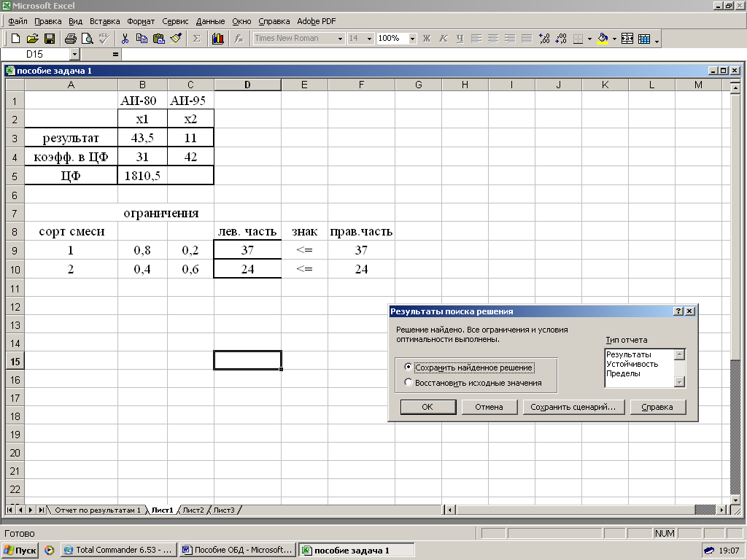The image size is (747, 560).
Task: Open the Вставка menu
Action: (x=104, y=21)
